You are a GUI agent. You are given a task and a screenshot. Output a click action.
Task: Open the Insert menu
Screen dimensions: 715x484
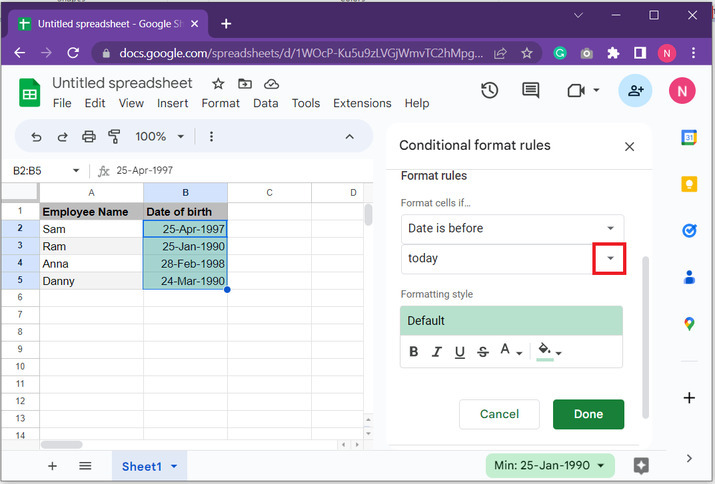172,104
